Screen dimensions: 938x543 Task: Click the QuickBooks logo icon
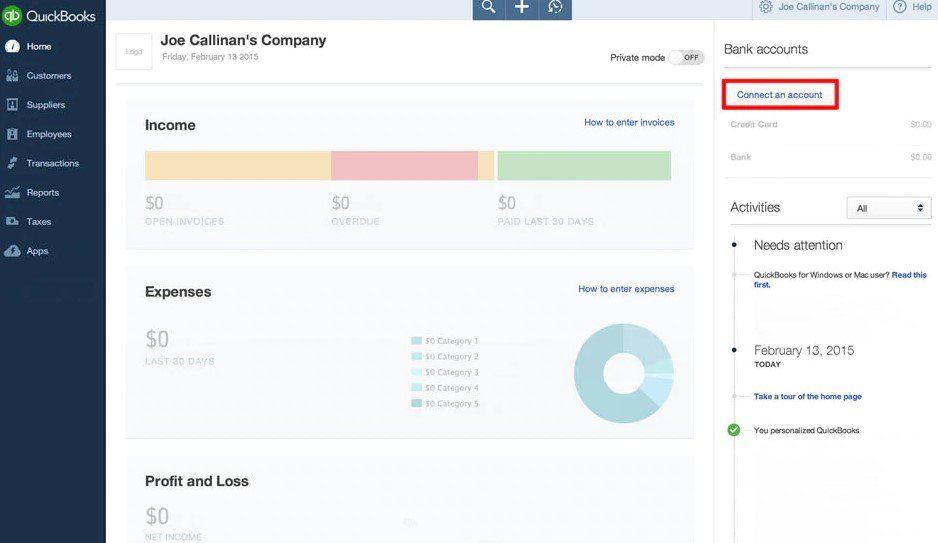coord(12,16)
